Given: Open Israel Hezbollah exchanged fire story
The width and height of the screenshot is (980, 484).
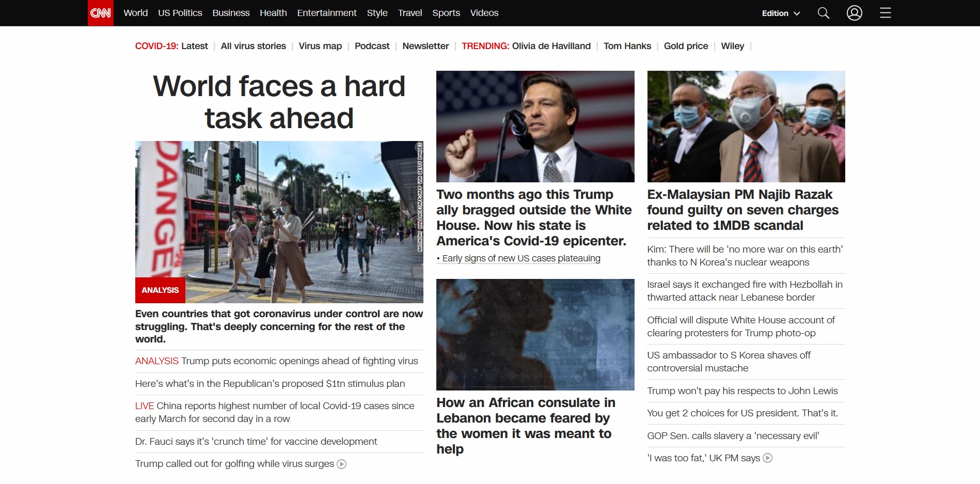Looking at the screenshot, I should [x=745, y=291].
